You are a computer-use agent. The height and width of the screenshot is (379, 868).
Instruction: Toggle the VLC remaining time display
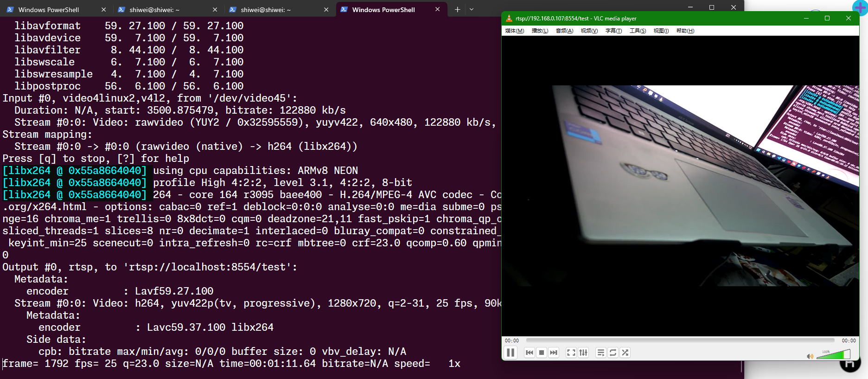(849, 340)
